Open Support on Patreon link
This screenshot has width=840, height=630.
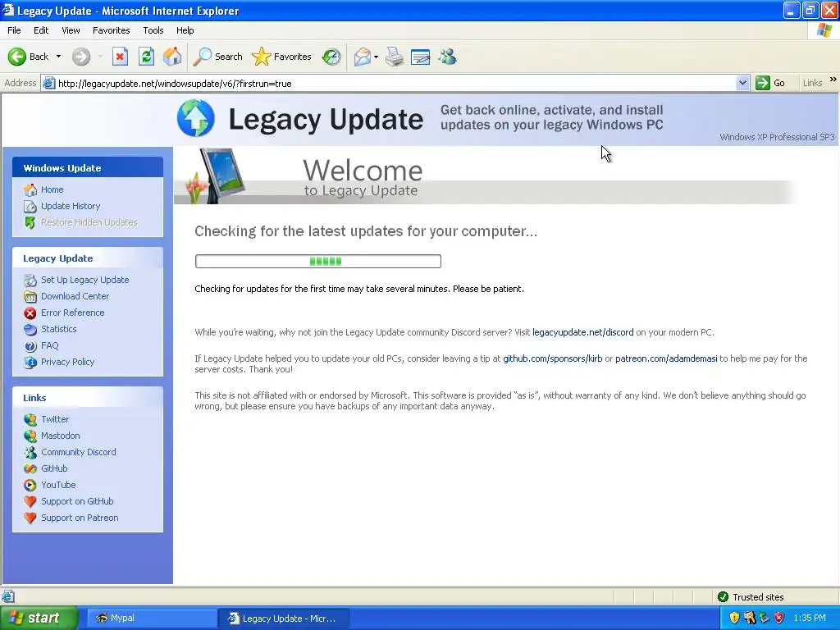pos(80,518)
